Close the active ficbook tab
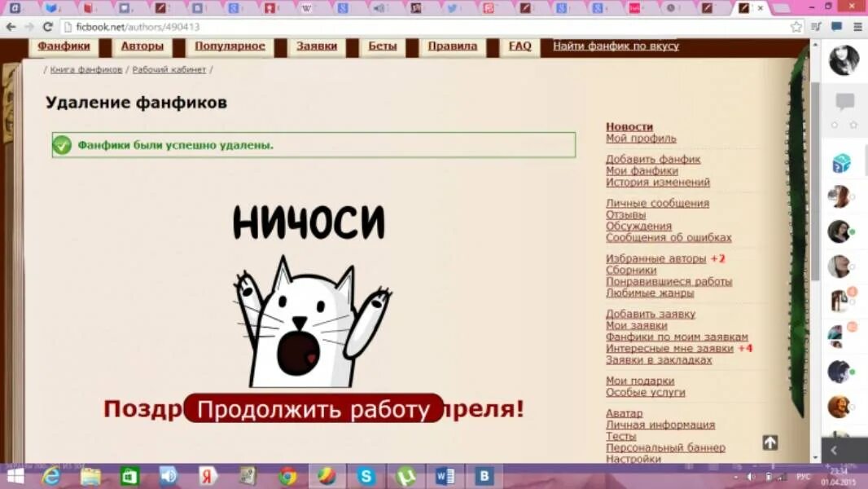 (x=760, y=8)
